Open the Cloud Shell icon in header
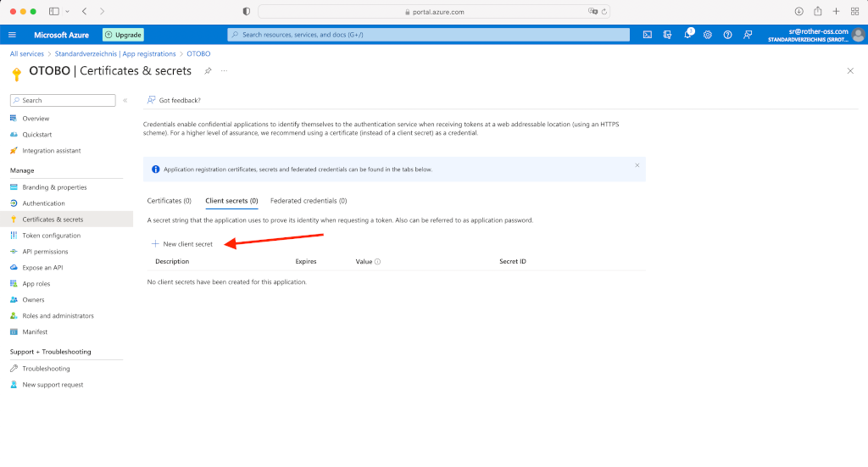The image size is (868, 467). pyautogui.click(x=647, y=35)
